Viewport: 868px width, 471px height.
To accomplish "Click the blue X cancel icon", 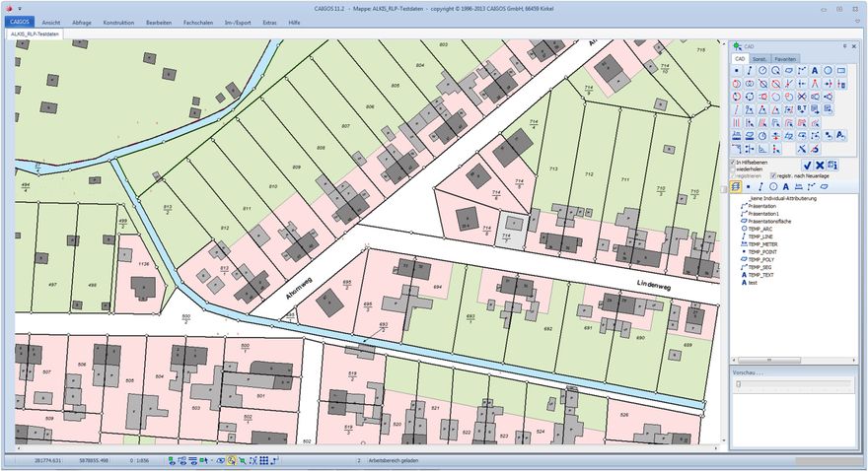I will [x=820, y=165].
